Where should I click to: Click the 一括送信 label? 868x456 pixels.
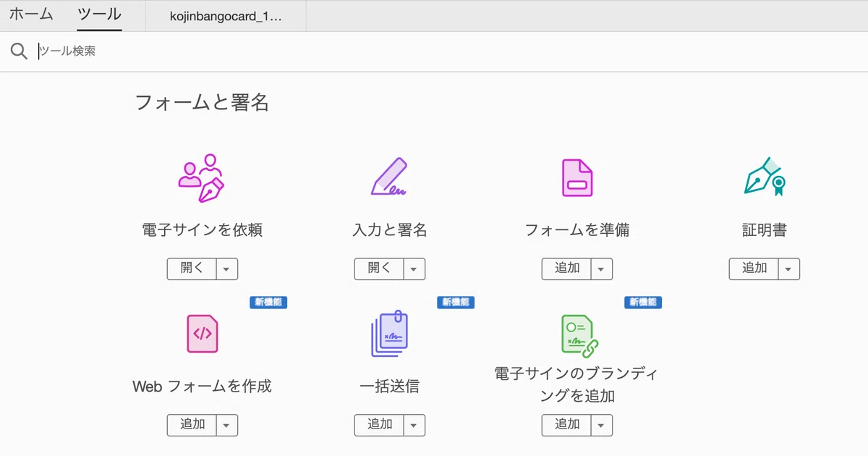pos(390,386)
